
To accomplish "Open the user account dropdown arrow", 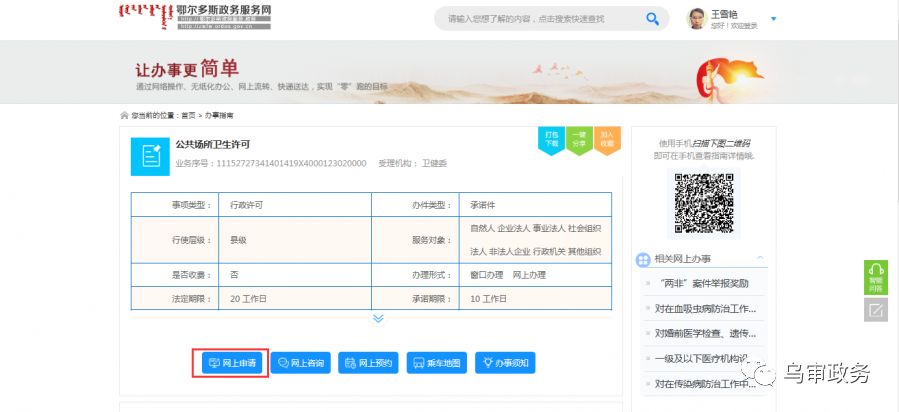I will [773, 19].
